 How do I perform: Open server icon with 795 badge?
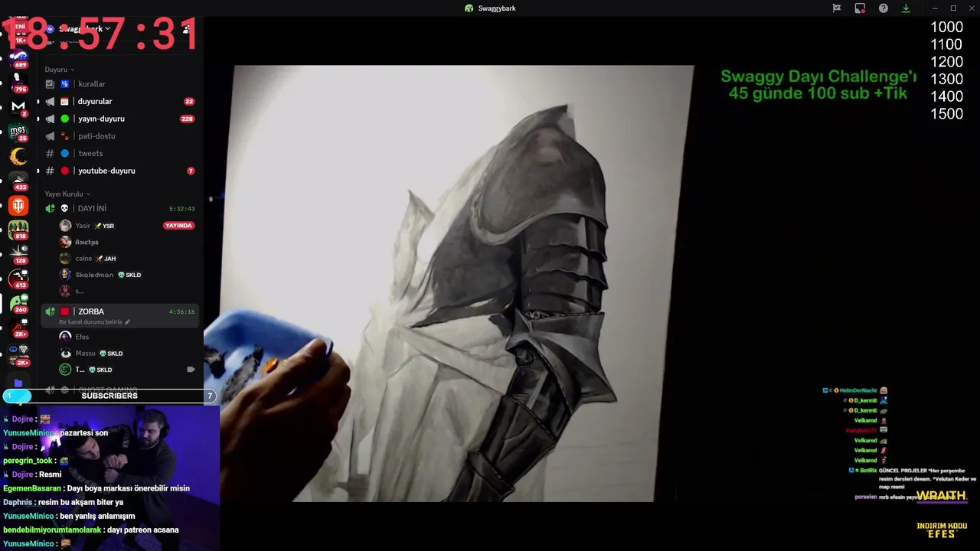[x=19, y=83]
